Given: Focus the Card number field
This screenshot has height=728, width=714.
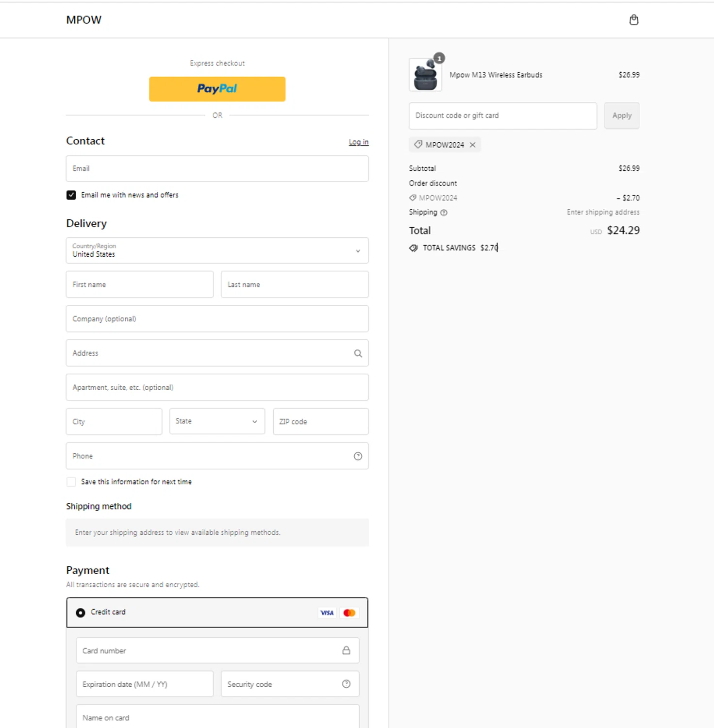Looking at the screenshot, I should point(217,650).
